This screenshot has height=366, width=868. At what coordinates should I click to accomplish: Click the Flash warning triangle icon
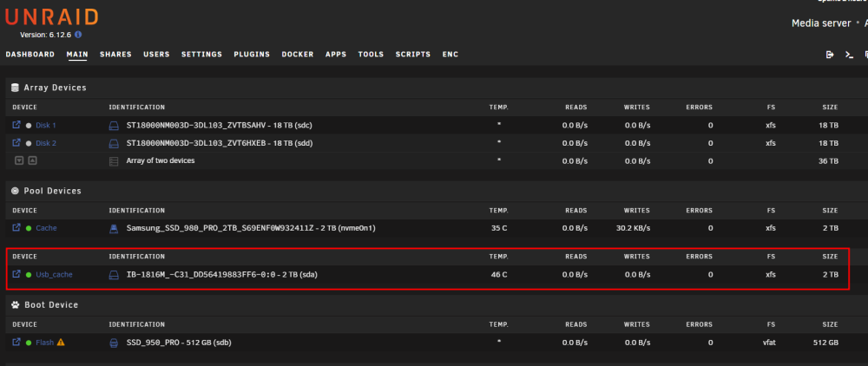[61, 343]
